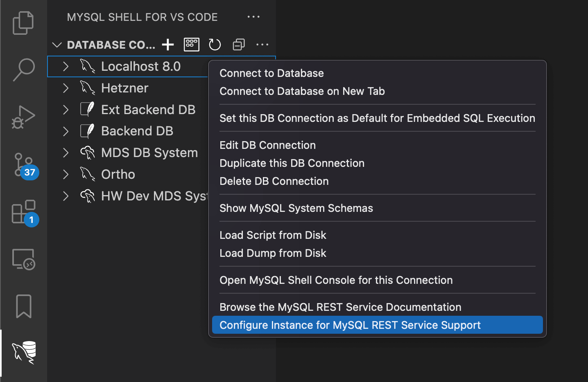Open Browse the MySQL REST Service Documentation

tap(340, 307)
